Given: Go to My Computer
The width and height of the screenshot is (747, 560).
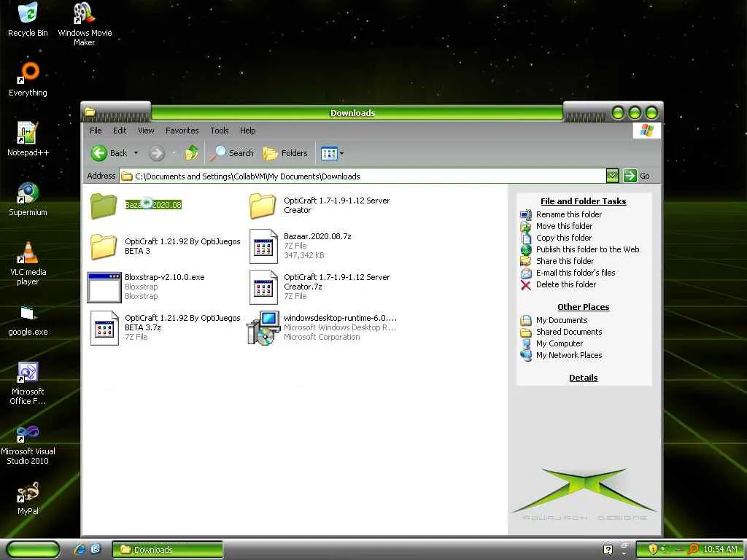Looking at the screenshot, I should pos(560,343).
